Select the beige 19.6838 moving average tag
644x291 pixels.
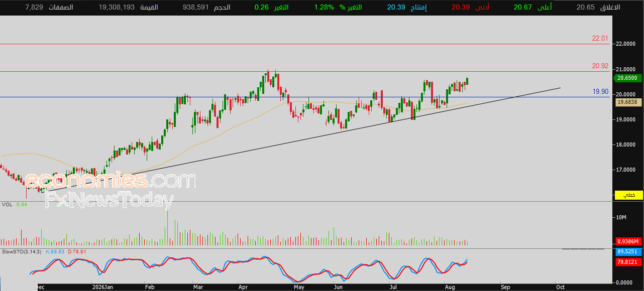coord(627,102)
